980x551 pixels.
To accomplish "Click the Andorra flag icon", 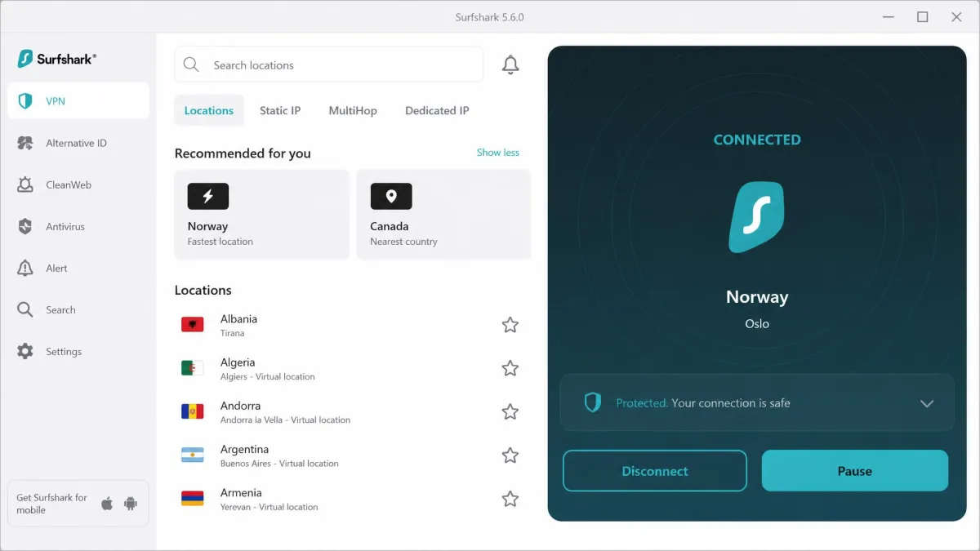I will click(193, 411).
